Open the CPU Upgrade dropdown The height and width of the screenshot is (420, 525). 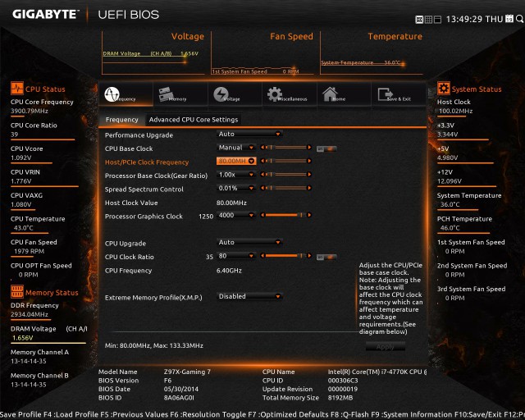coord(249,242)
